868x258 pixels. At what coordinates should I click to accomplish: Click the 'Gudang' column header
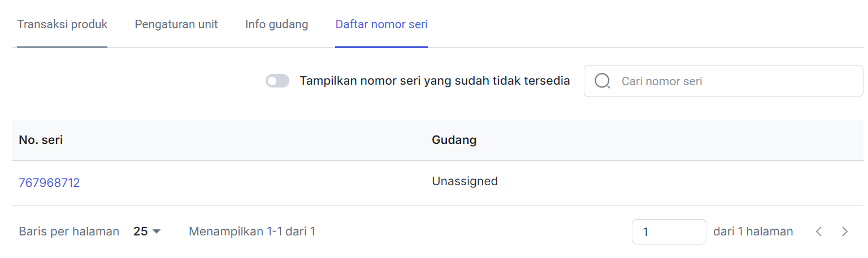coord(454,140)
